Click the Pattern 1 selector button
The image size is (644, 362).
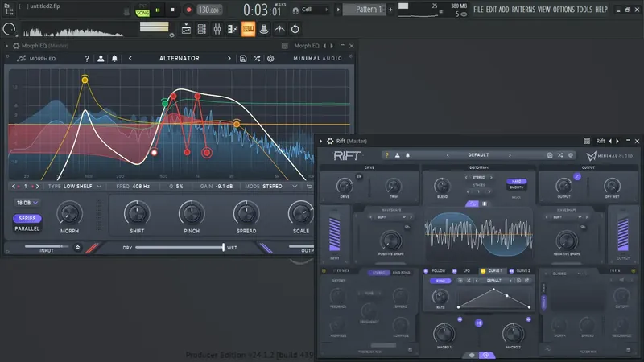[x=364, y=10]
